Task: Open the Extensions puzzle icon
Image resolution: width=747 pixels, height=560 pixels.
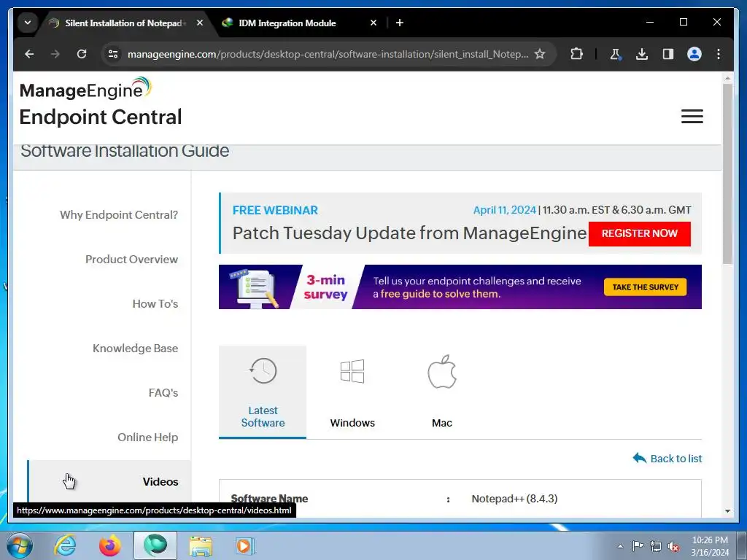Action: tap(576, 54)
